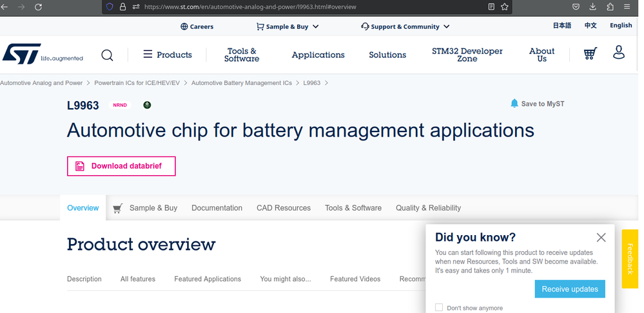This screenshot has height=313, width=644.
Task: Open the shield tracking protection icon
Action: pyautogui.click(x=109, y=7)
